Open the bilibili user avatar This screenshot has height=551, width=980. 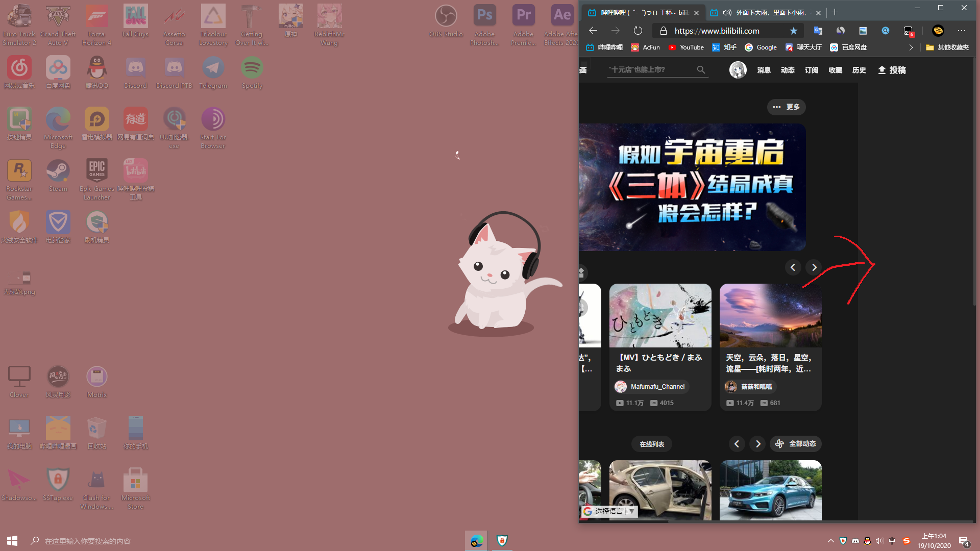tap(738, 70)
